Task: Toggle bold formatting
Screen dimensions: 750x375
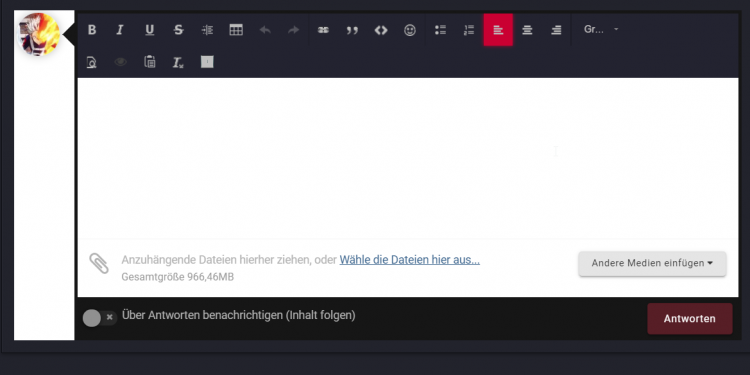Action: (x=92, y=30)
